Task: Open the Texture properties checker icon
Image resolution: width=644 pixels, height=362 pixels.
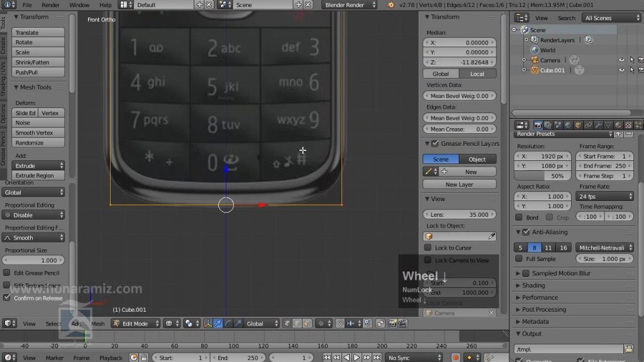Action: 628,125
